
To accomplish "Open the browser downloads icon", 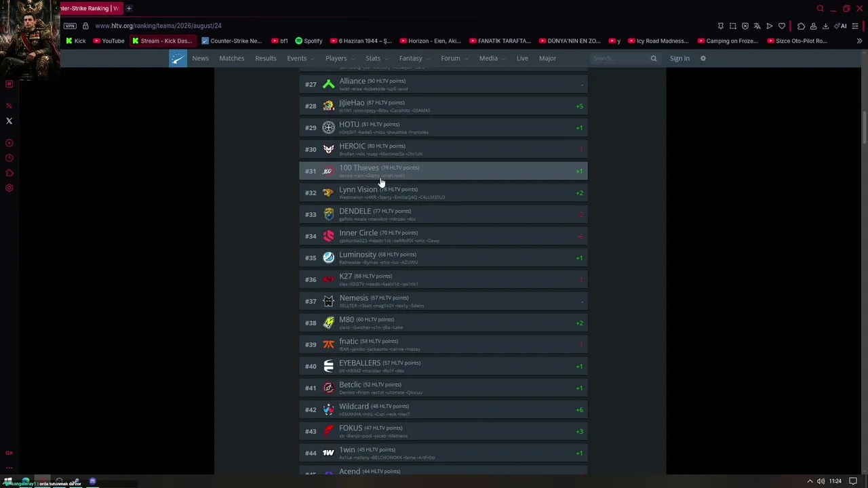I will pos(825,26).
